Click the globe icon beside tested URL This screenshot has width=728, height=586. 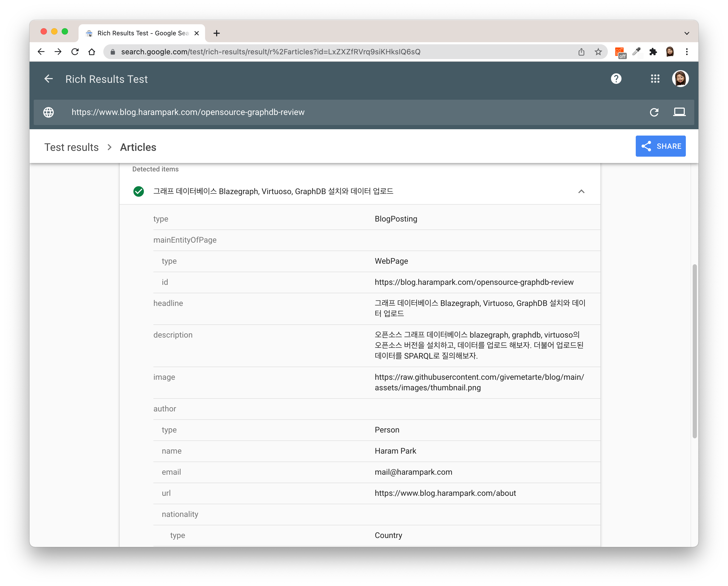coord(48,112)
